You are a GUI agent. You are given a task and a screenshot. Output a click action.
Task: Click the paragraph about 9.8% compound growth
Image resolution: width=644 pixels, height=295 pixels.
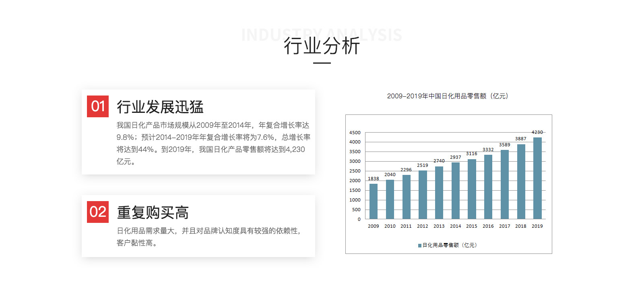213,143
